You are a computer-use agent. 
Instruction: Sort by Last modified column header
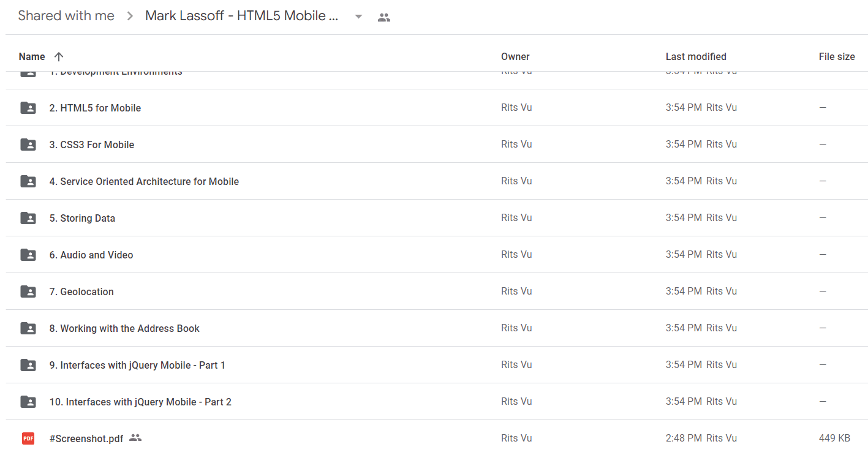pos(696,56)
